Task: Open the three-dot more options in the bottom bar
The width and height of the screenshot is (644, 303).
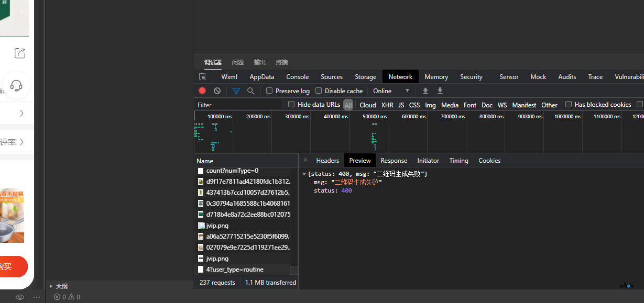Action: (37, 297)
